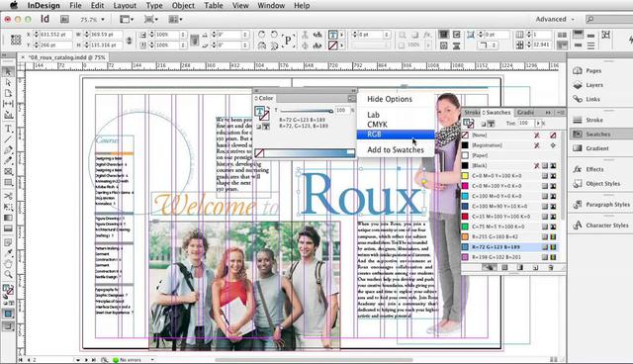The width and height of the screenshot is (633, 364).
Task: Select the Line tool
Action: (x=8, y=139)
